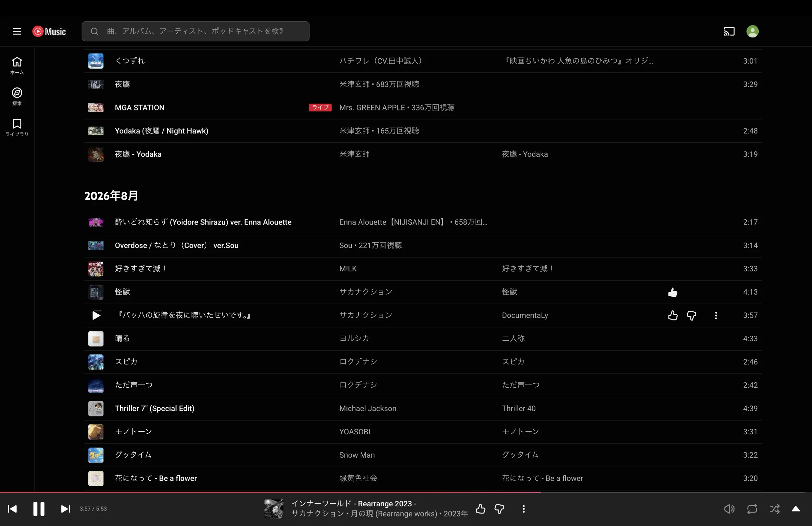Click the search magnifier icon
The height and width of the screenshot is (526, 812).
95,32
